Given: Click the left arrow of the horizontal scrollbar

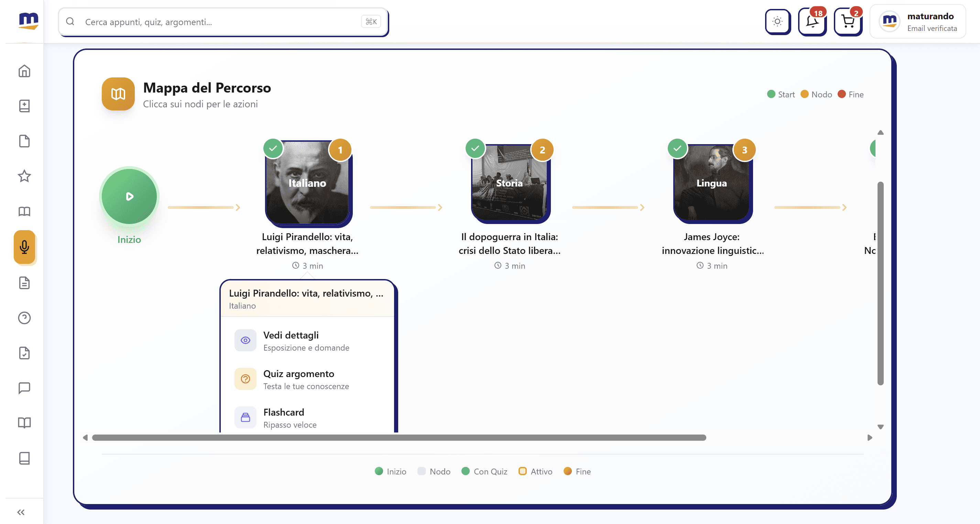Looking at the screenshot, I should click(x=85, y=438).
